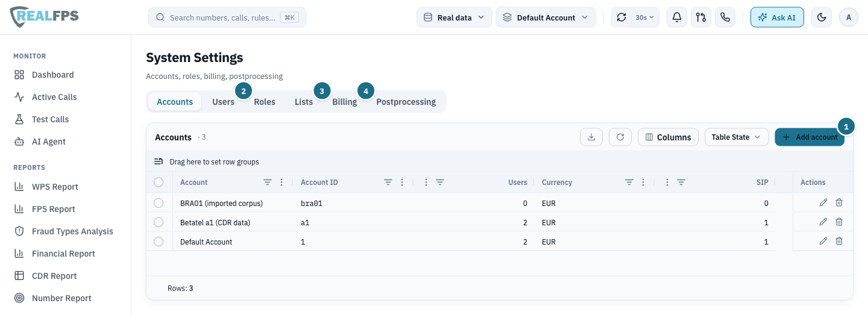
Task: Edit the Betatel a1 (CDR data) account
Action: [x=823, y=222]
